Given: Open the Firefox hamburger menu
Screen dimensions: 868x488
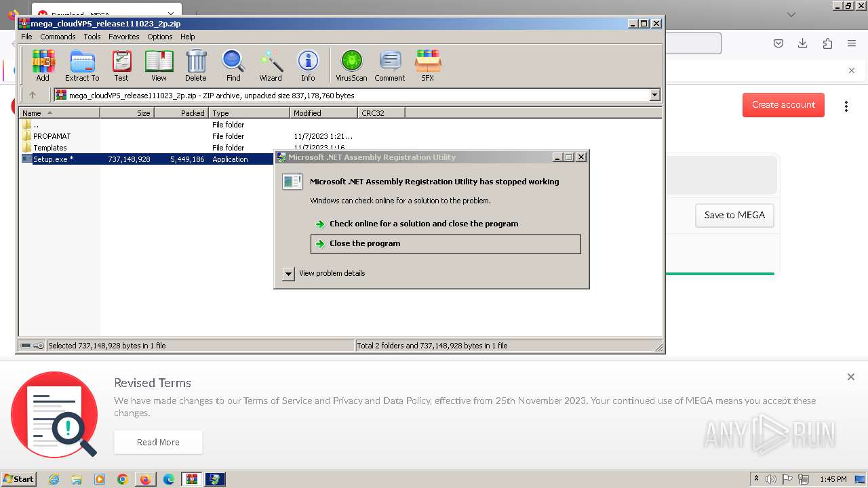Looking at the screenshot, I should [x=852, y=43].
